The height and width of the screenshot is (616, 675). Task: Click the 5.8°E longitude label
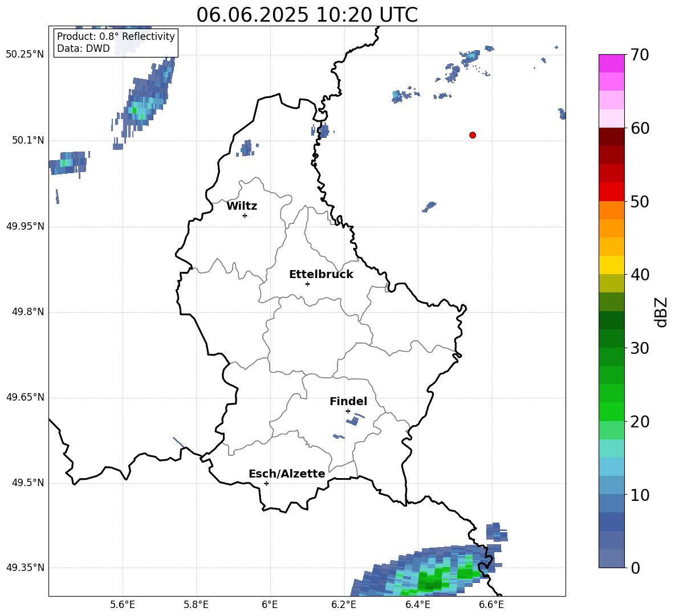point(196,605)
